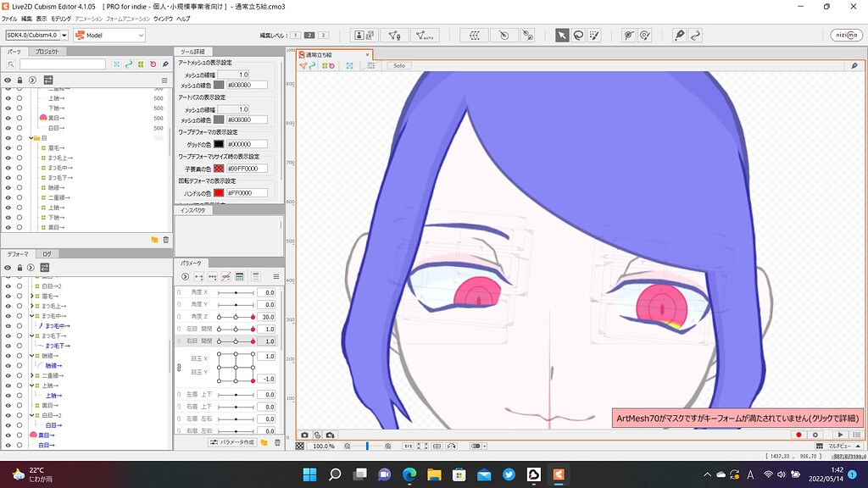
Task: Switch to the プロジェクト tab
Action: 48,52
